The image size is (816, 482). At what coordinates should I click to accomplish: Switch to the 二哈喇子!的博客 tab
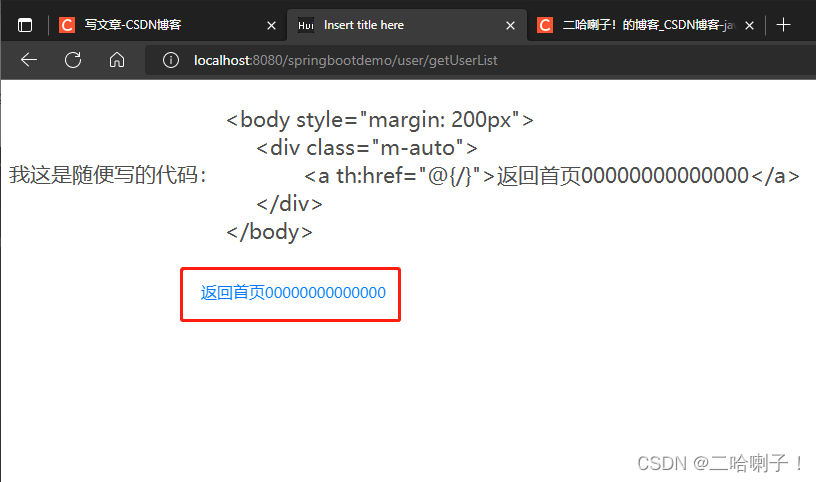coord(645,25)
